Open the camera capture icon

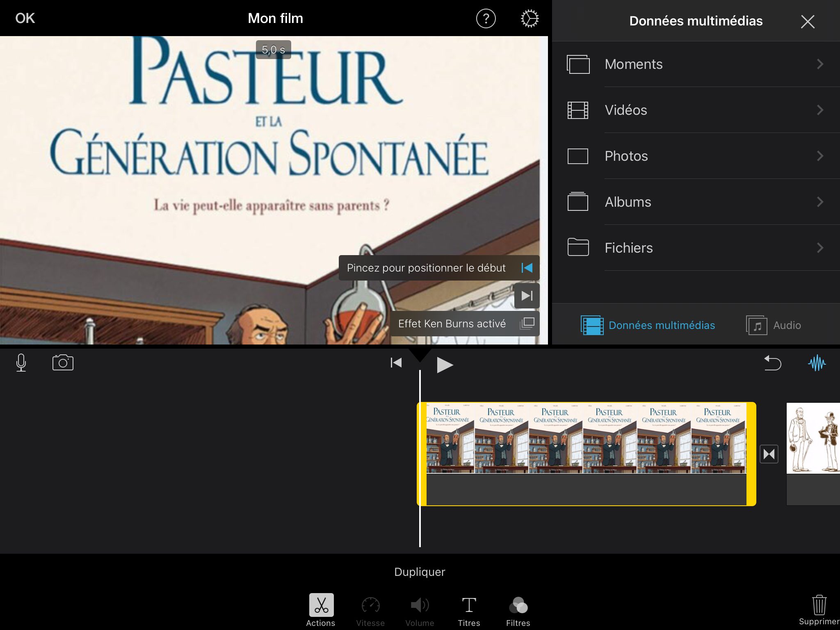click(x=63, y=363)
